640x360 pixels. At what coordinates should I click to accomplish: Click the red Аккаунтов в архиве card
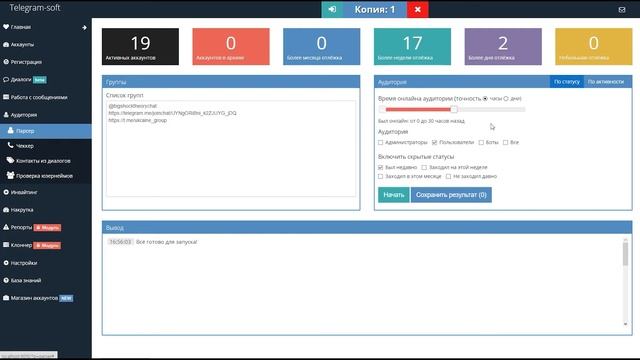tap(231, 47)
